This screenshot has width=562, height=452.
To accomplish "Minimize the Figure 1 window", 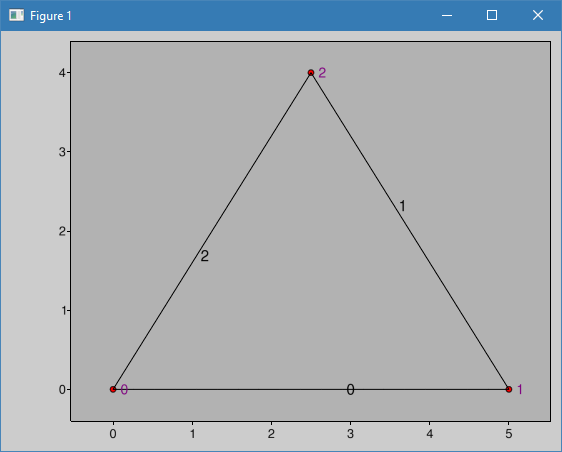I will pyautogui.click(x=447, y=15).
